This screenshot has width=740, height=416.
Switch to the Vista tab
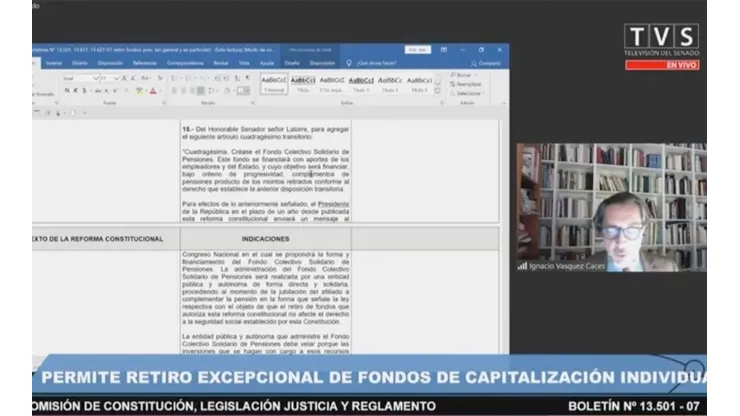(x=244, y=63)
